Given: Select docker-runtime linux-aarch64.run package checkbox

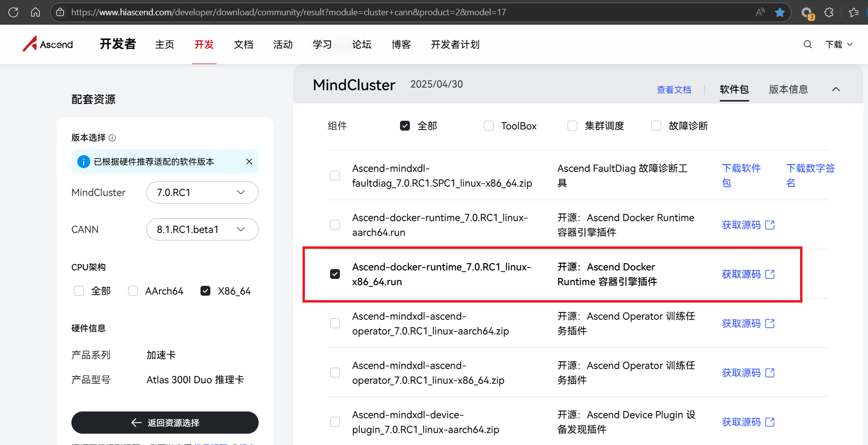Looking at the screenshot, I should click(335, 225).
